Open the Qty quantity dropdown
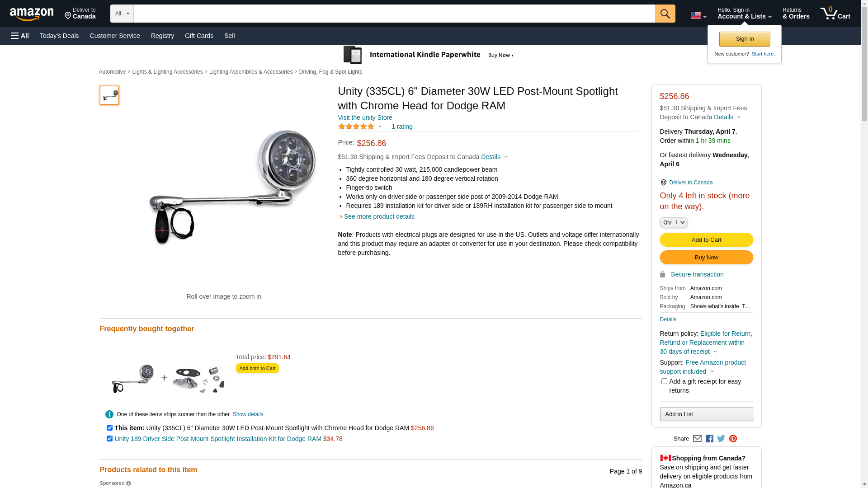Viewport: 868px width, 488px height. tap(674, 222)
